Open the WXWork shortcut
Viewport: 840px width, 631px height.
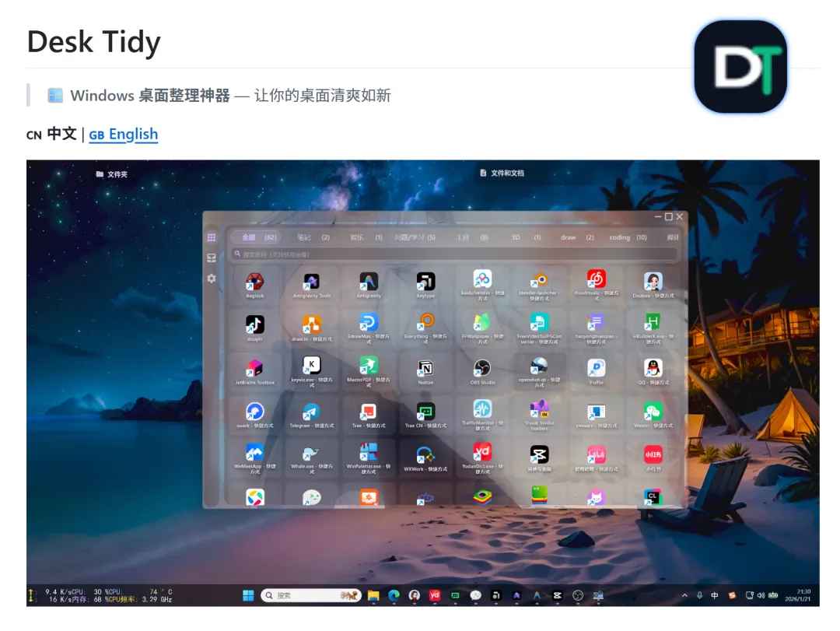click(x=426, y=455)
